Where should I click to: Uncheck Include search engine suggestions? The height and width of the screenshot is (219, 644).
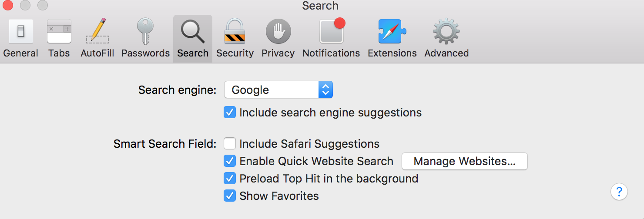(230, 113)
